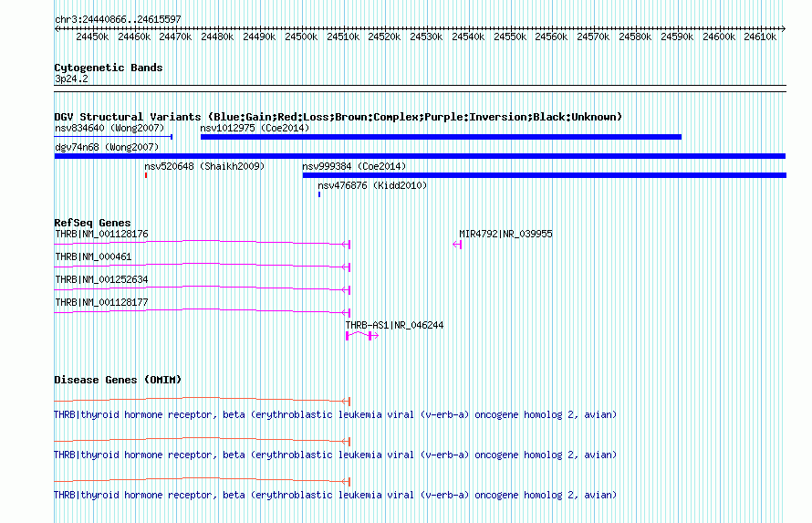Click the NM_001128177 transcript end arrow
Image resolution: width=812 pixels, height=523 pixels.
click(x=347, y=313)
